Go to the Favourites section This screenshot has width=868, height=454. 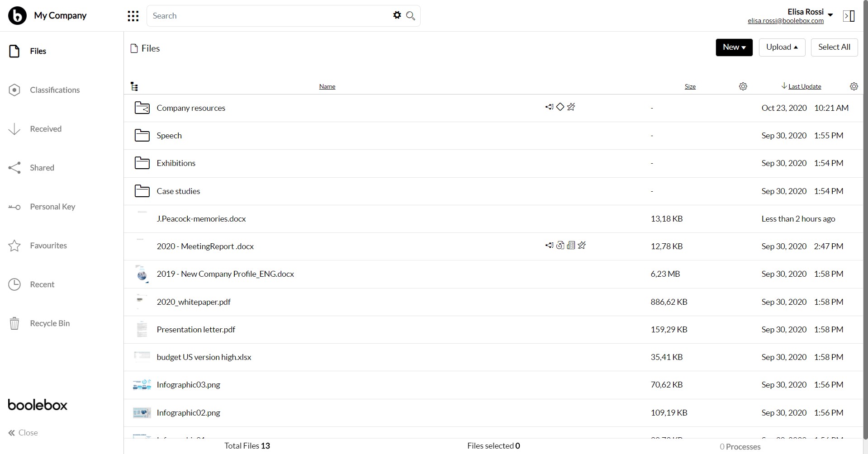pyautogui.click(x=14, y=245)
